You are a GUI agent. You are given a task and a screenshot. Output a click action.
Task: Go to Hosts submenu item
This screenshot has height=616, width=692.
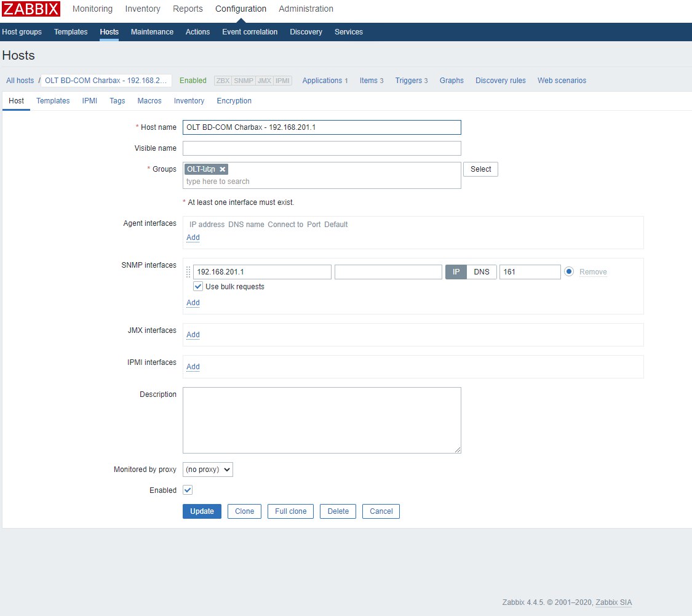point(109,32)
